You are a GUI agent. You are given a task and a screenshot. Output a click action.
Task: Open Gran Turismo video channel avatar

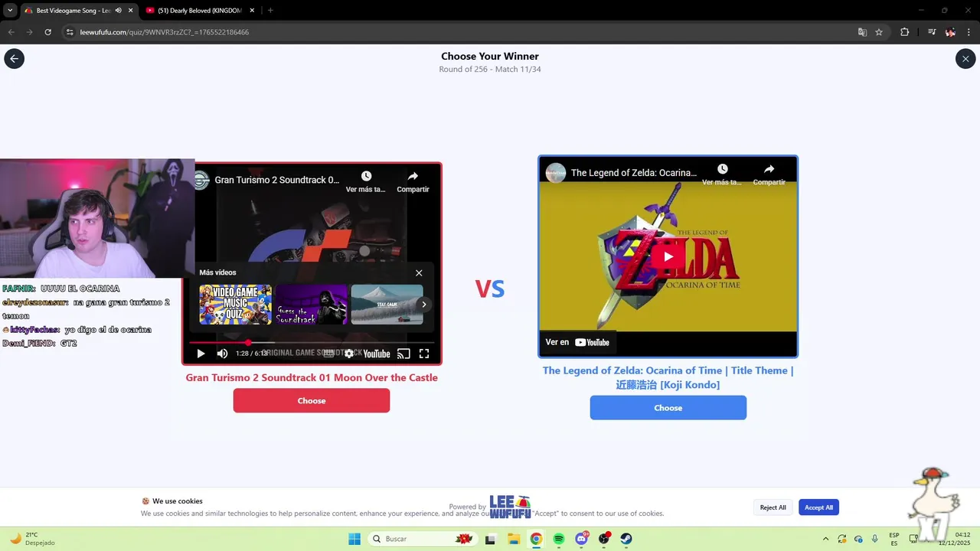[201, 180]
